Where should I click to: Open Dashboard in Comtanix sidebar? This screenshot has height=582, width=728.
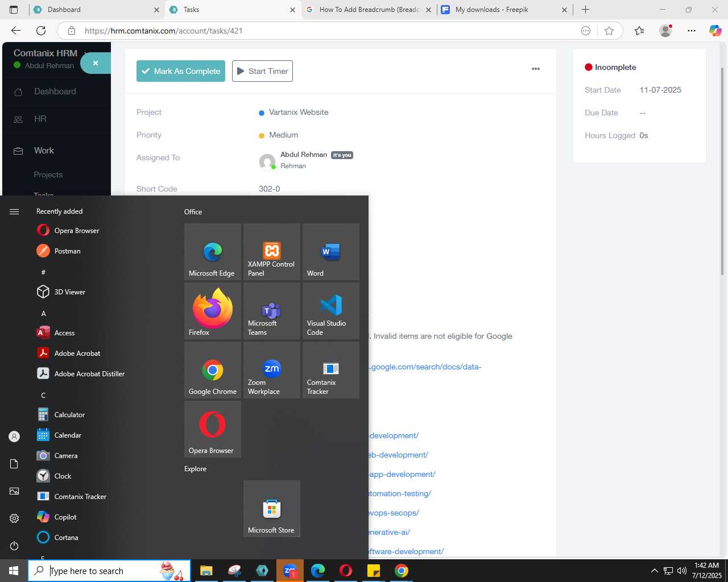[x=55, y=92]
